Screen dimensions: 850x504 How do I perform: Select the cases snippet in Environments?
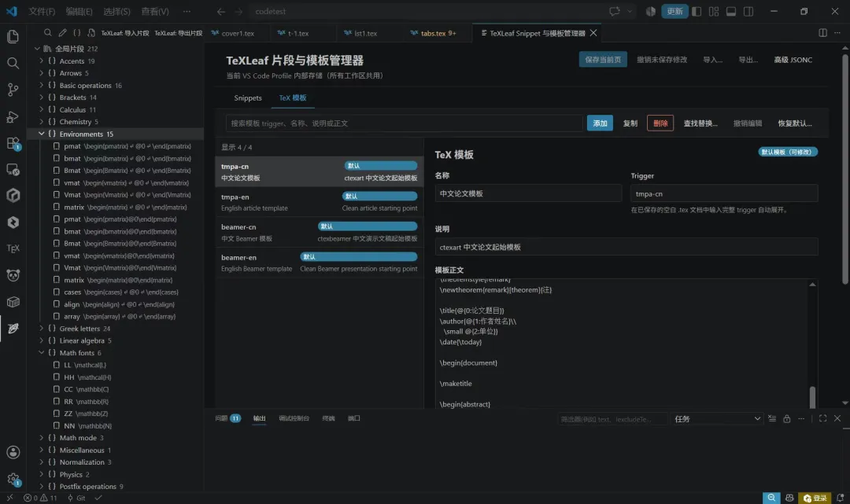120,292
